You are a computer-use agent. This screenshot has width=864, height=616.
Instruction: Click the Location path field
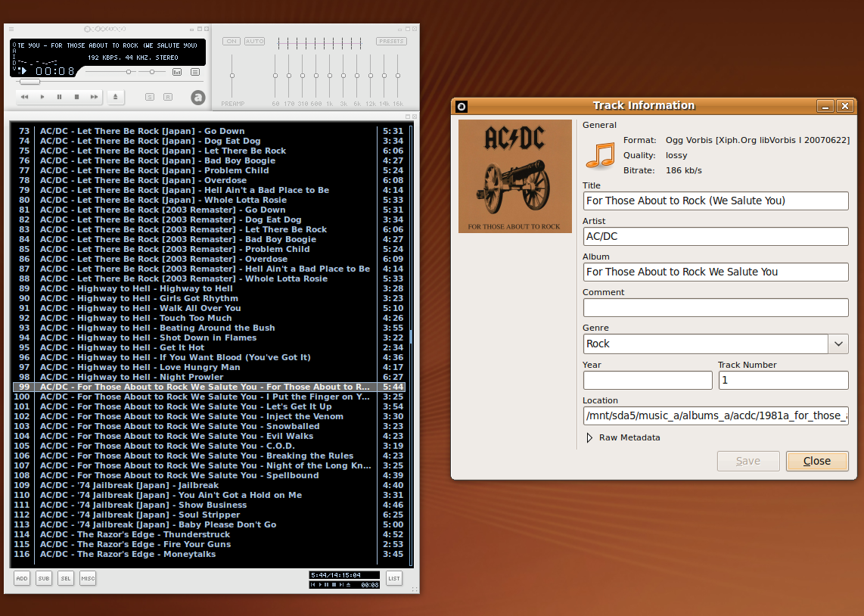click(x=716, y=415)
